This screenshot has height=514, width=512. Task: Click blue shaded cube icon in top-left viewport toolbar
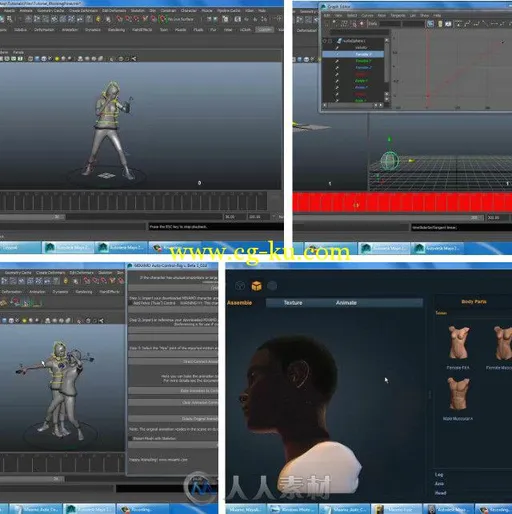pyautogui.click(x=37, y=59)
